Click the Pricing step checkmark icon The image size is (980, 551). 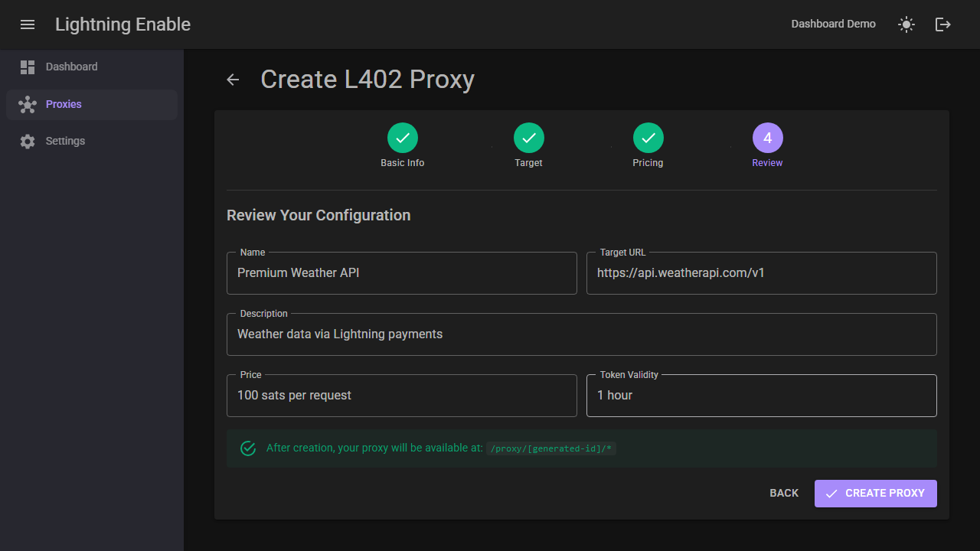pyautogui.click(x=648, y=138)
